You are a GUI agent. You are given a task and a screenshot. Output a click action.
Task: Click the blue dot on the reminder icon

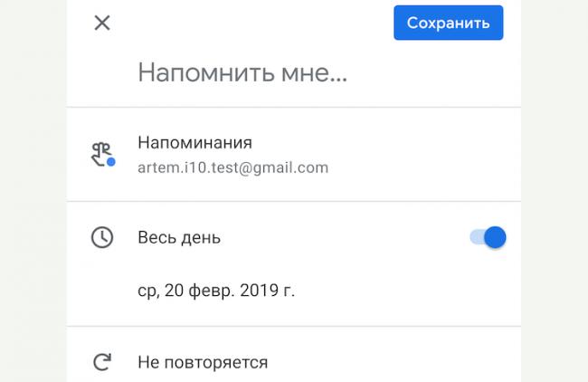[x=111, y=162]
